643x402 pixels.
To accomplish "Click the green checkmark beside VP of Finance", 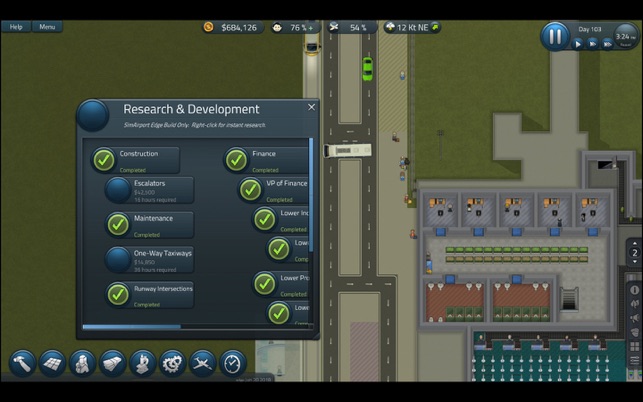I will click(x=251, y=190).
